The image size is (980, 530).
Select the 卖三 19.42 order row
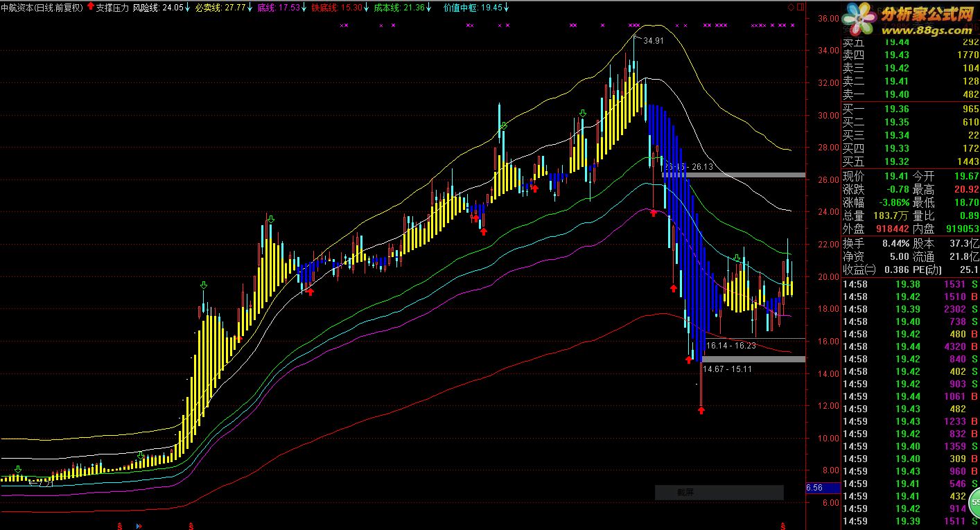(911, 68)
